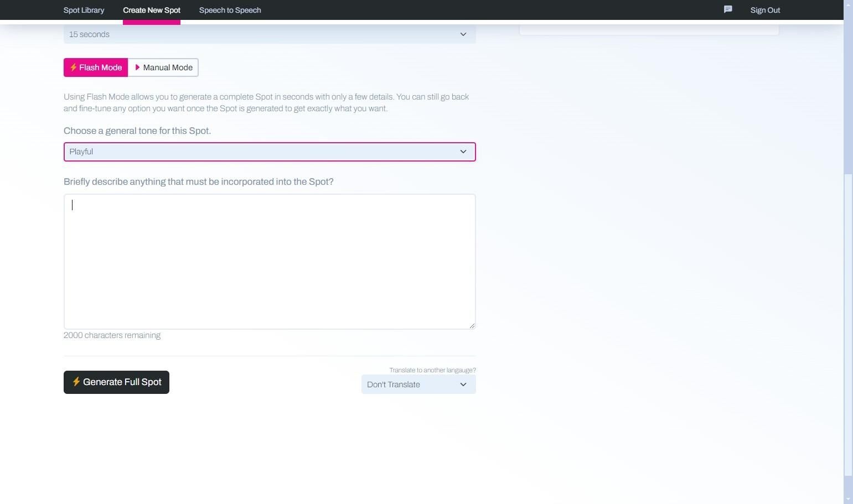Click the lightning bolt icon on Flash Mode
The height and width of the screenshot is (504, 853).
(x=73, y=67)
